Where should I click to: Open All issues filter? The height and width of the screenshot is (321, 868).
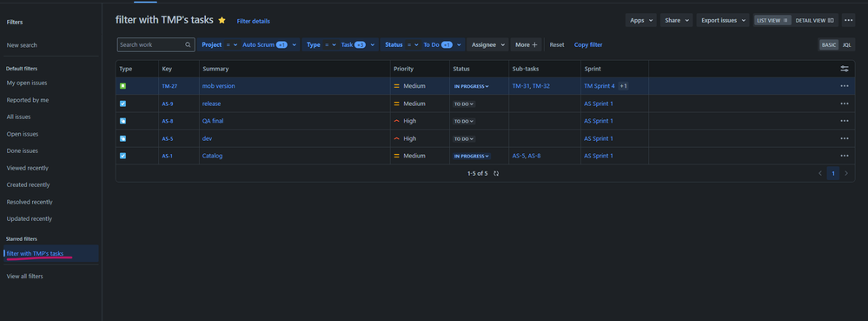(19, 117)
